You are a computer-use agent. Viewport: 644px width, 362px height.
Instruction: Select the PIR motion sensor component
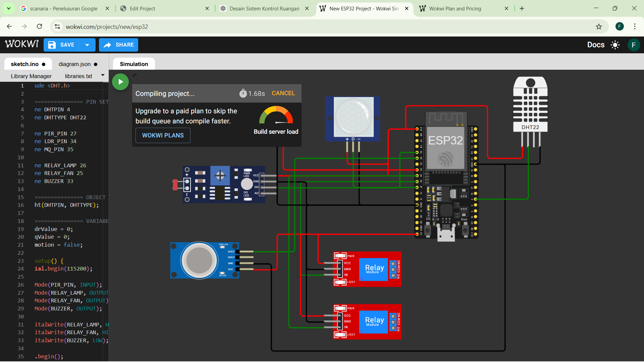click(353, 119)
